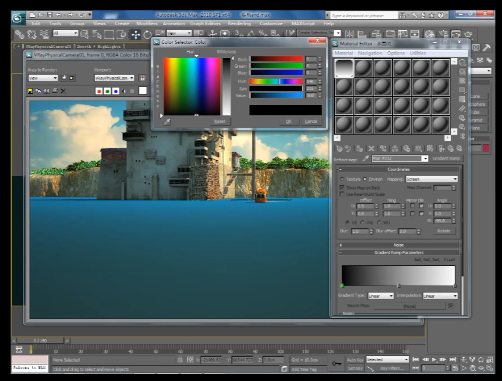Open the Mapping dropdown set to Screen
Viewport: 502px width, 381px height.
coord(431,179)
